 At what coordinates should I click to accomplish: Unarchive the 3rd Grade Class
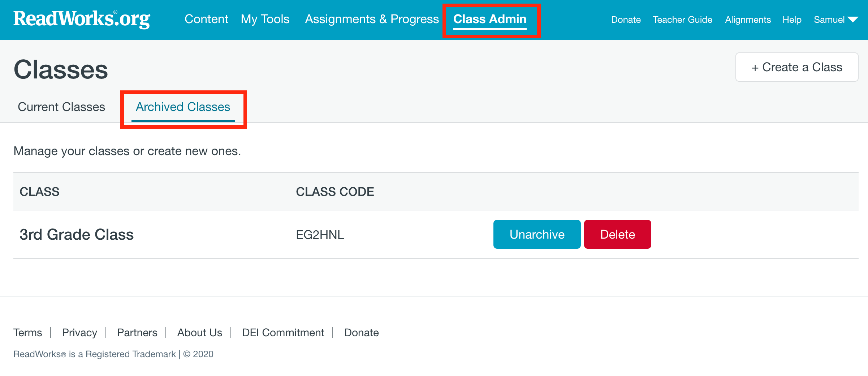tap(536, 234)
